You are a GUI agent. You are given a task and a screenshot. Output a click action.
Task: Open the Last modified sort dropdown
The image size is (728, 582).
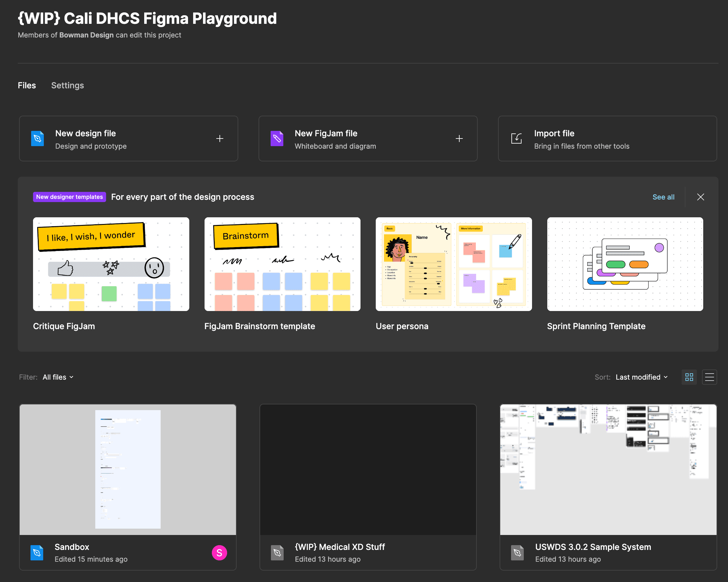[x=642, y=377]
